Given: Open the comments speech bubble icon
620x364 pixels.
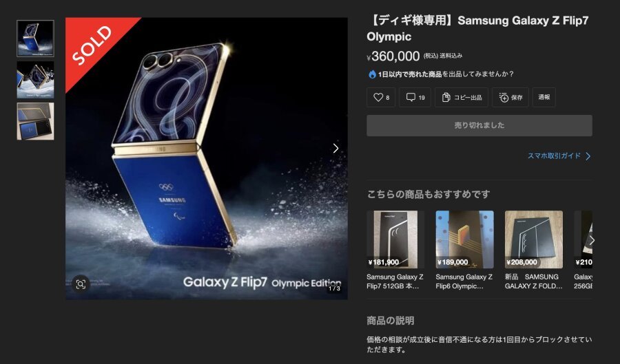Looking at the screenshot, I should [x=411, y=97].
